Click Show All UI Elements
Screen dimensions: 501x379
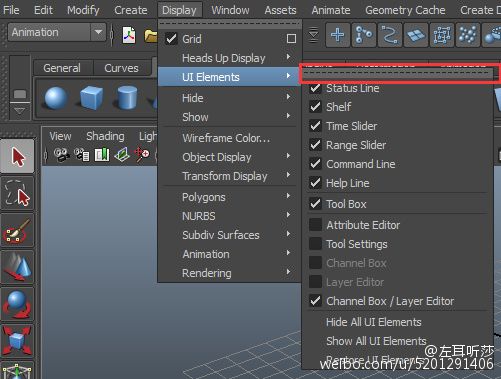click(x=376, y=341)
